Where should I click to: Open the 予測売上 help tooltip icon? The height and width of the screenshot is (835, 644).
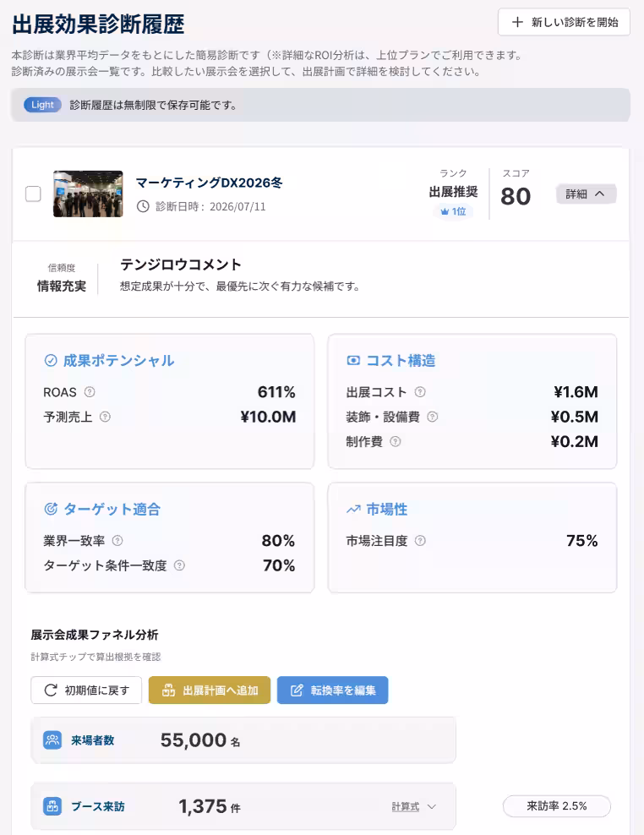[105, 417]
